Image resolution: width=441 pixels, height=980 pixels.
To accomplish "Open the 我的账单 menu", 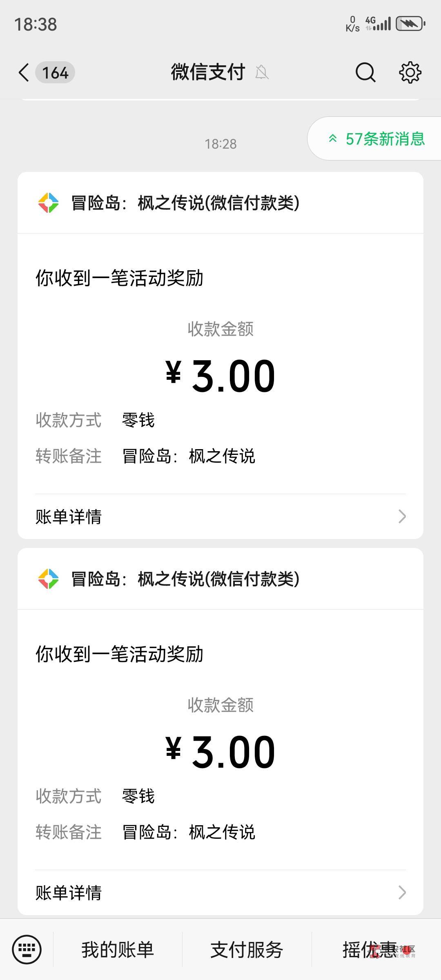I will [x=118, y=950].
